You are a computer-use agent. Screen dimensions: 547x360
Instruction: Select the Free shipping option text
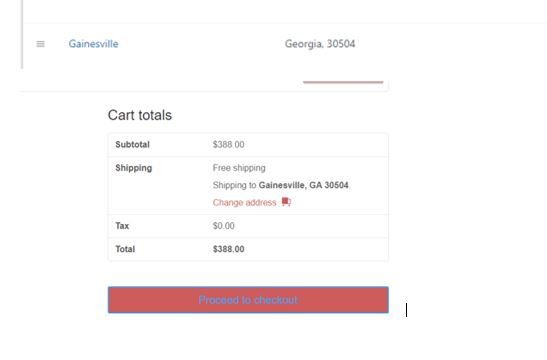click(239, 168)
